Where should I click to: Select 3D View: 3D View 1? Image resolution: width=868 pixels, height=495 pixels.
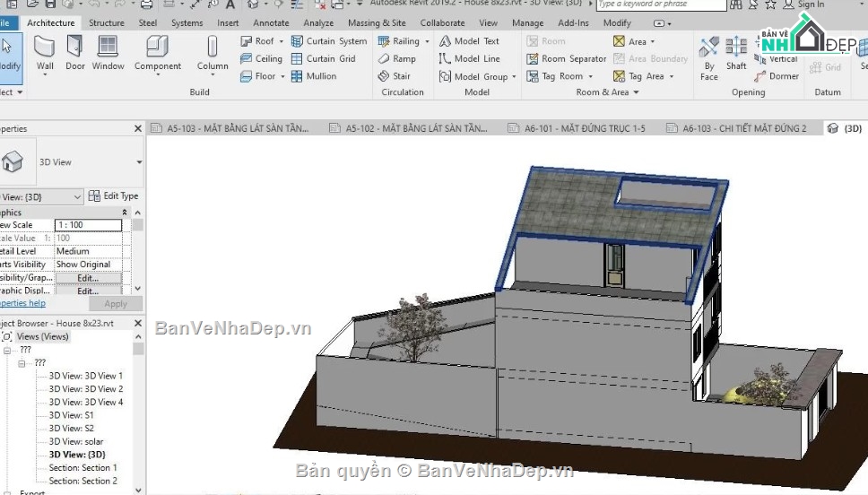pos(86,376)
